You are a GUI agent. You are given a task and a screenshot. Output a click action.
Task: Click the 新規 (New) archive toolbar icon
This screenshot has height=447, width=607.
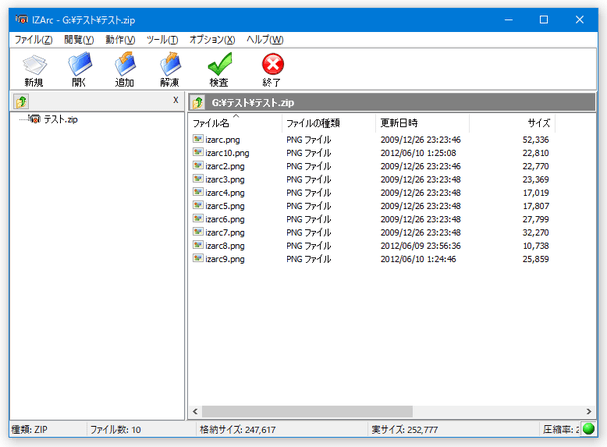[x=34, y=65]
